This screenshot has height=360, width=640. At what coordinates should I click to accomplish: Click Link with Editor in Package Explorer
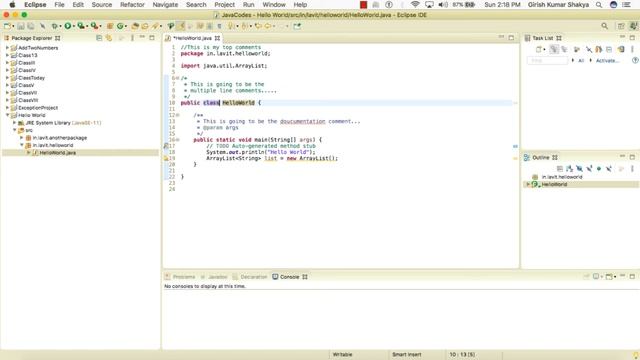click(x=109, y=38)
